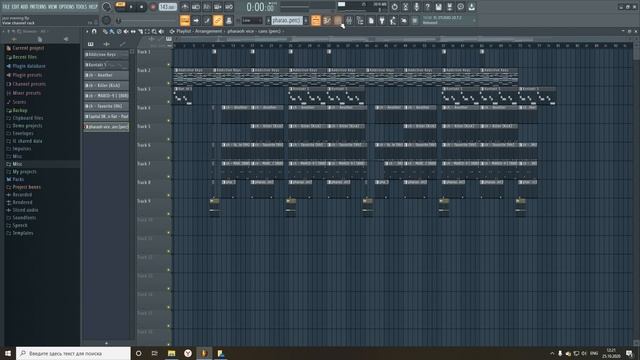Select the playlist playback speaker tool

161,31
